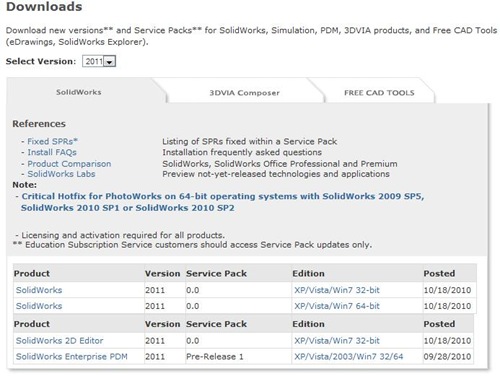Click the 2011 version select box
500x376 pixels.
click(99, 62)
